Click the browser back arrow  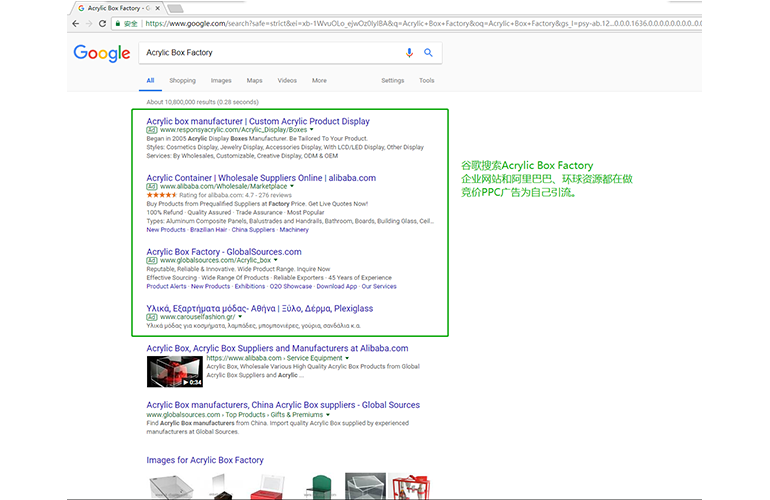click(75, 24)
